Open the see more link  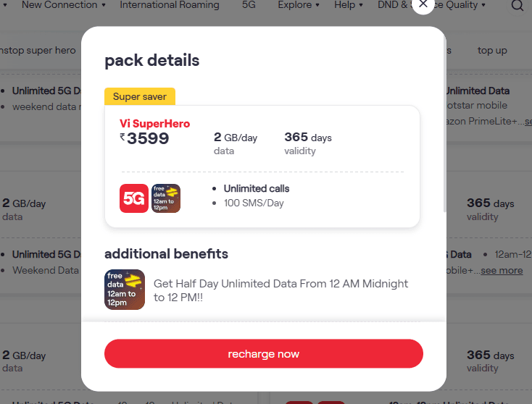(502, 270)
